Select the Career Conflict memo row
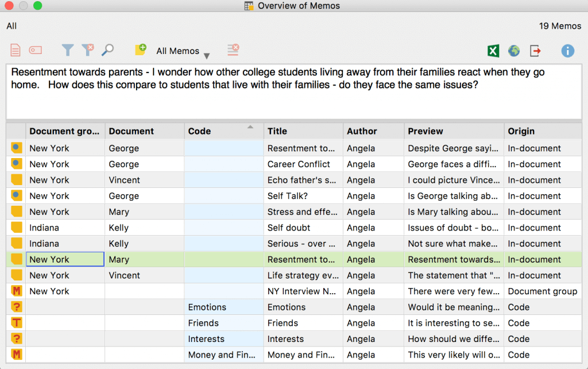Screen dimensions: 588x369 299,164
